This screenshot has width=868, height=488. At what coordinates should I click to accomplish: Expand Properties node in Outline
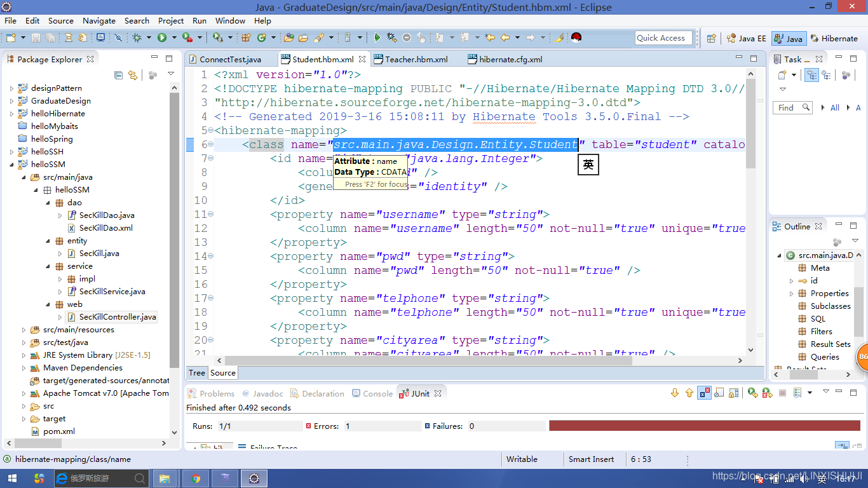(791, 294)
